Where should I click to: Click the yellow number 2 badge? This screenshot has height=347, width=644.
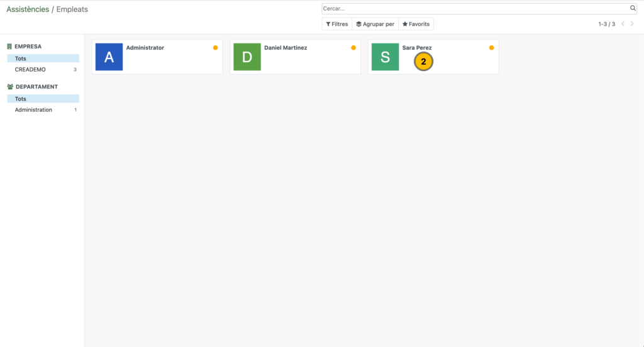point(423,62)
